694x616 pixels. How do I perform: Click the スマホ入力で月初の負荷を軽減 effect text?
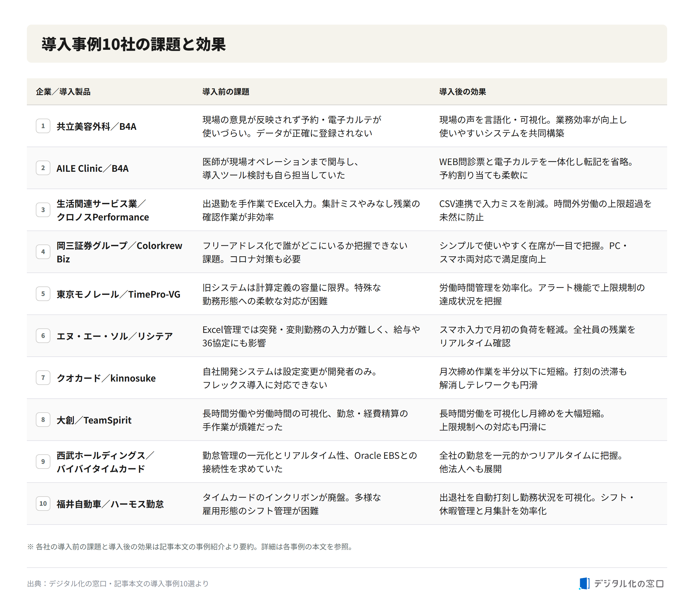[538, 336]
